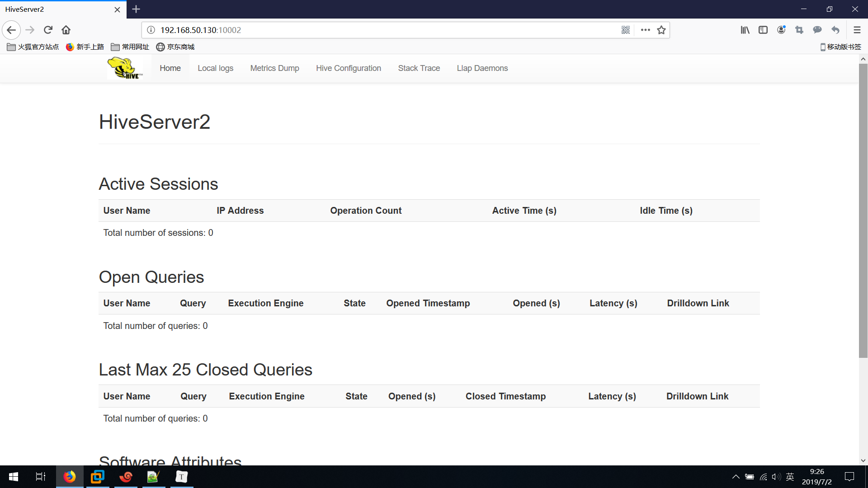Expand hidden system tray icons
The image size is (868, 488).
tap(736, 477)
